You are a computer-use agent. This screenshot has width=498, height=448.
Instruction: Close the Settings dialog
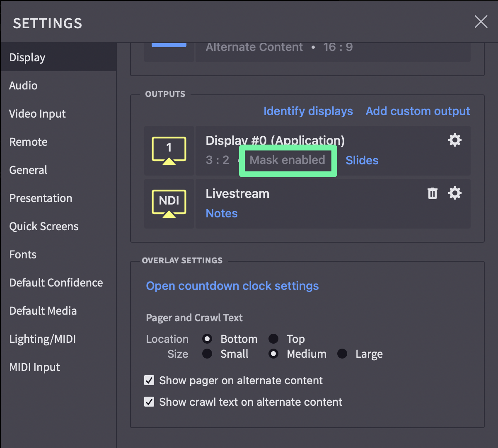[481, 22]
